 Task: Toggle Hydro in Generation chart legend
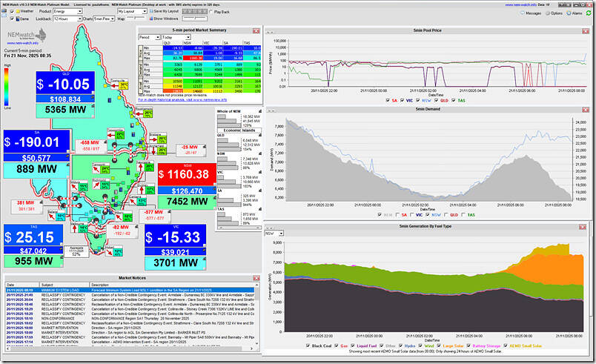400,346
